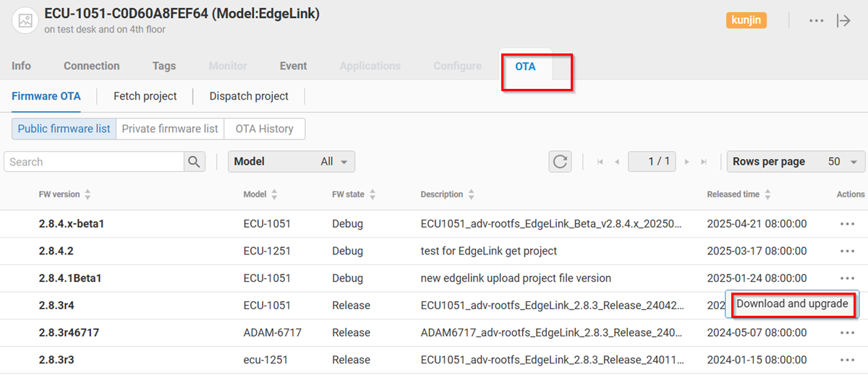Open actions menu for 2.8.3r46717 firmware
The height and width of the screenshot is (375, 868).
(847, 333)
